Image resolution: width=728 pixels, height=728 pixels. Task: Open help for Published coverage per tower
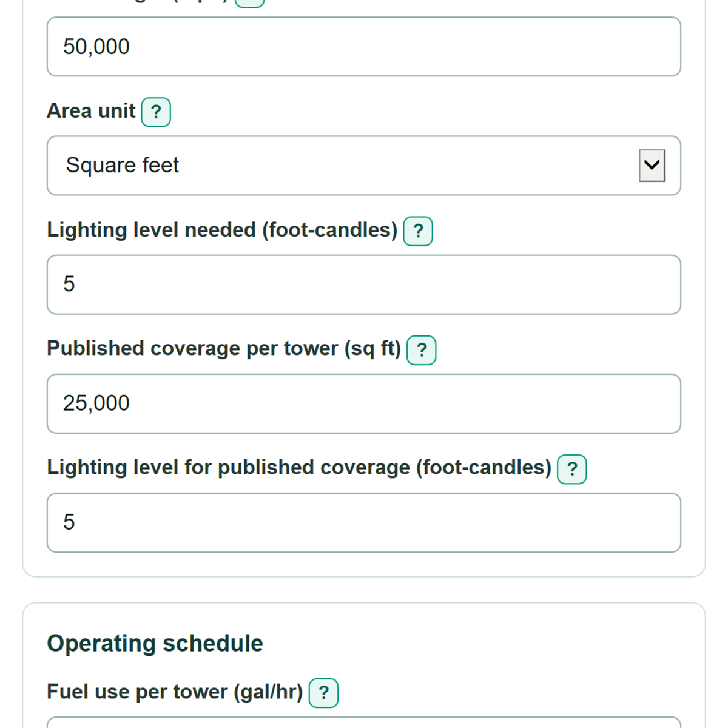click(x=422, y=350)
